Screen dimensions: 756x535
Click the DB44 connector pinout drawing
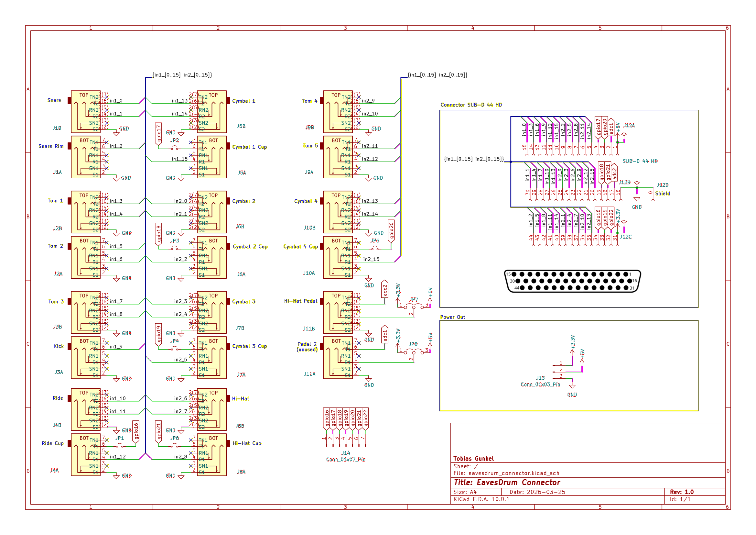pos(573,281)
